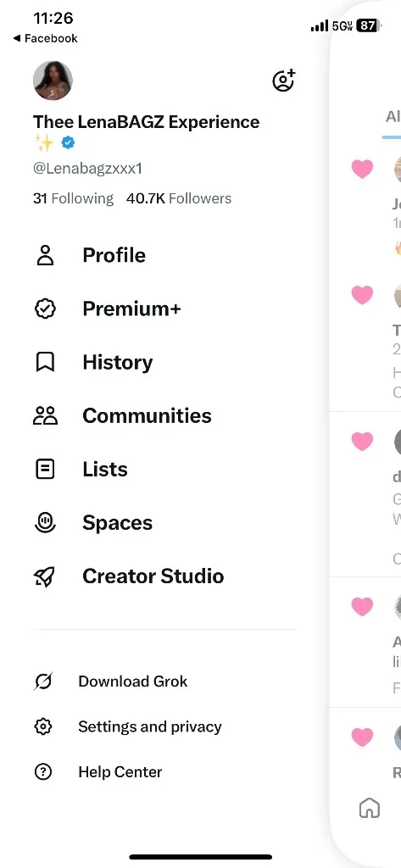The image size is (401, 868).
Task: Tap the profile avatar photo
Action: (x=53, y=81)
